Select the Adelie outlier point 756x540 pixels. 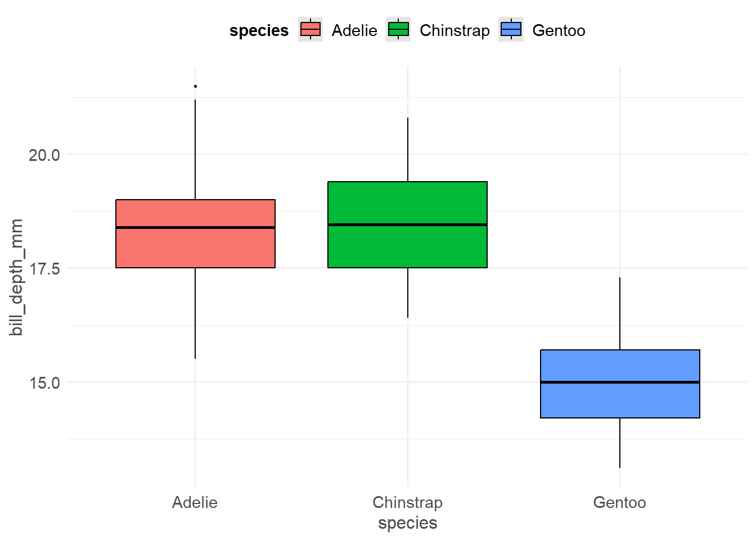tap(195, 86)
